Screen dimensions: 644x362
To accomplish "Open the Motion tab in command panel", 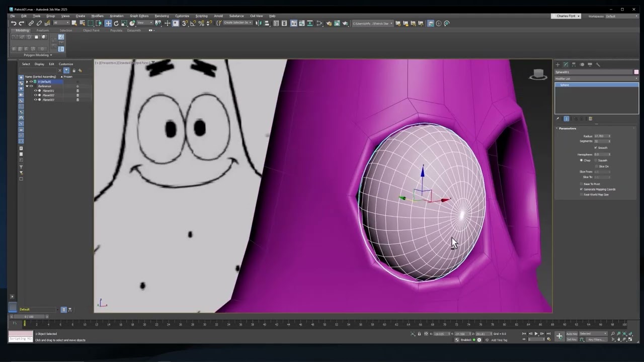I will (x=582, y=64).
